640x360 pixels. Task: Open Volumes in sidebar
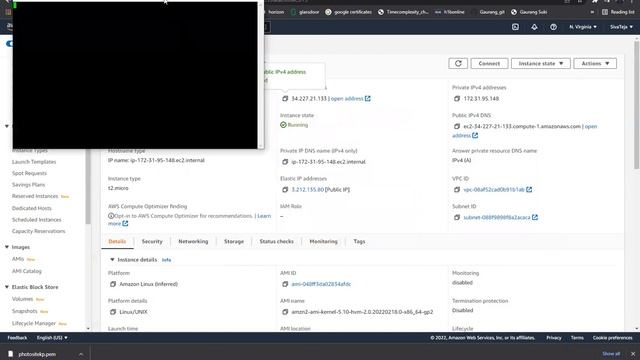pyautogui.click(x=22, y=299)
